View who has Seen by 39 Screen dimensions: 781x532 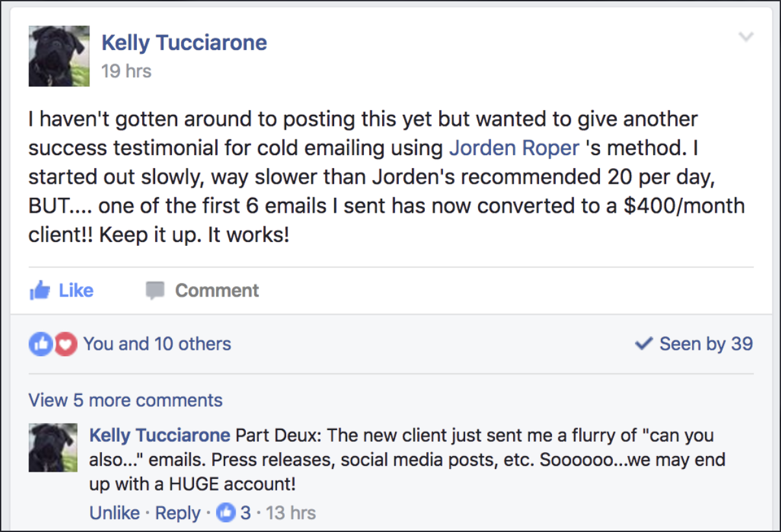(x=694, y=344)
